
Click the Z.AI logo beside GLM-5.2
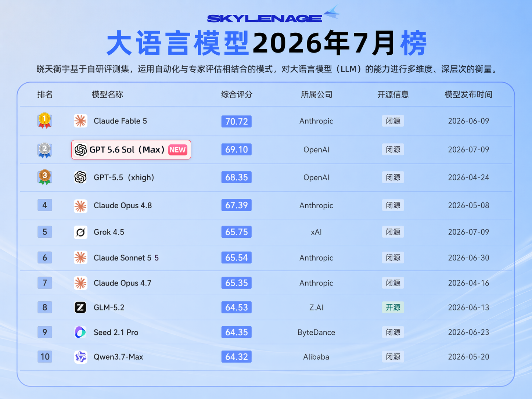click(x=80, y=308)
